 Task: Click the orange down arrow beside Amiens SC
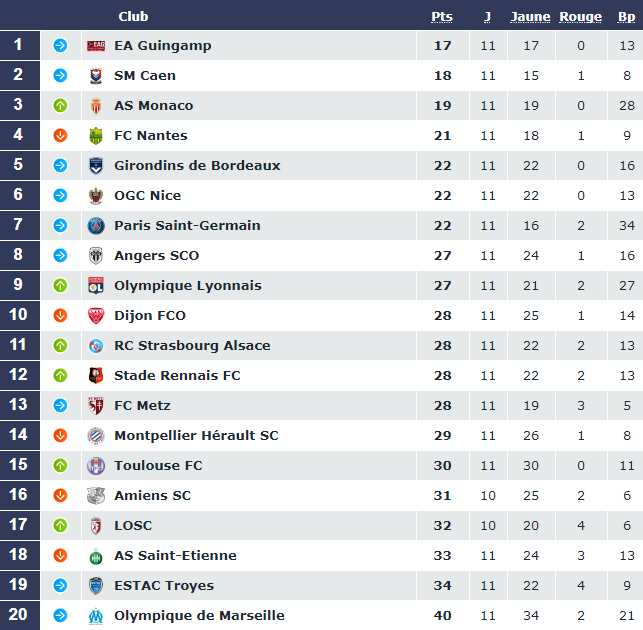pyautogui.click(x=60, y=496)
